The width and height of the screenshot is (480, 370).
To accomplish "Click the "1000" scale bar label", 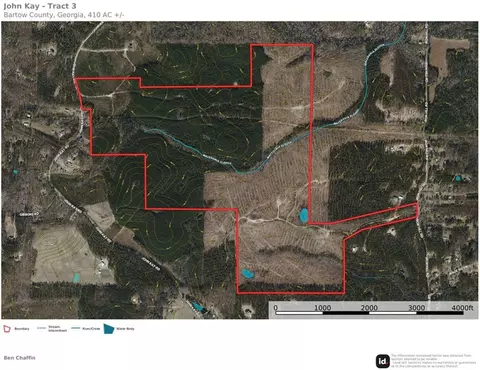I will tap(323, 308).
